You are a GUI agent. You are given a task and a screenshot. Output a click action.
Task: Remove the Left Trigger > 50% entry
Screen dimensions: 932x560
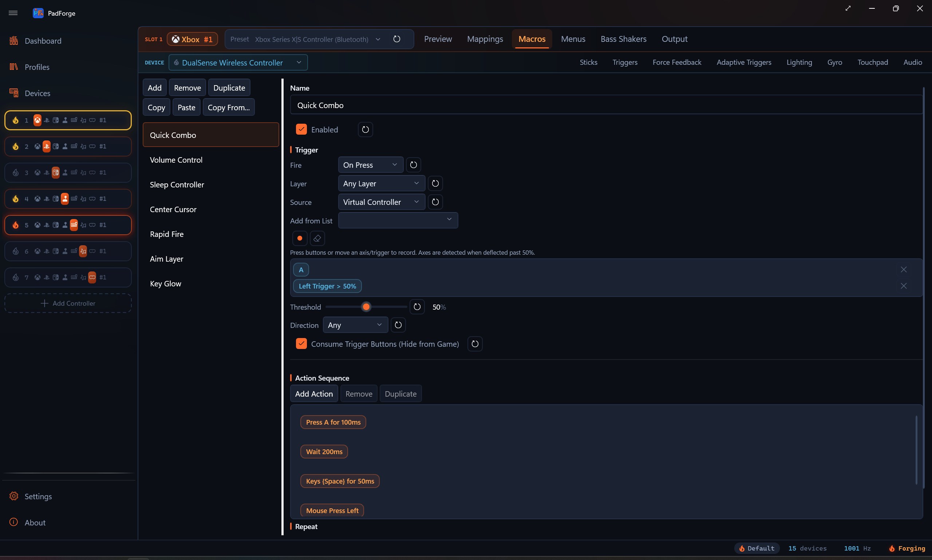point(904,286)
